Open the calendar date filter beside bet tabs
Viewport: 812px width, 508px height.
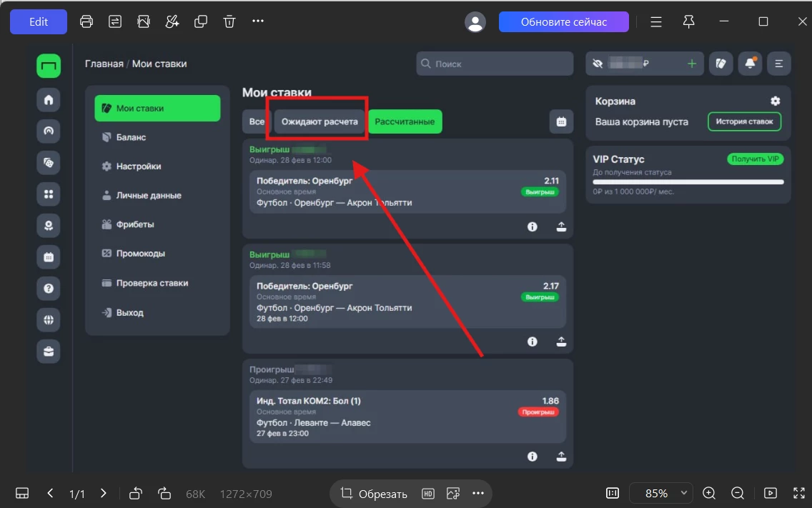pyautogui.click(x=561, y=121)
